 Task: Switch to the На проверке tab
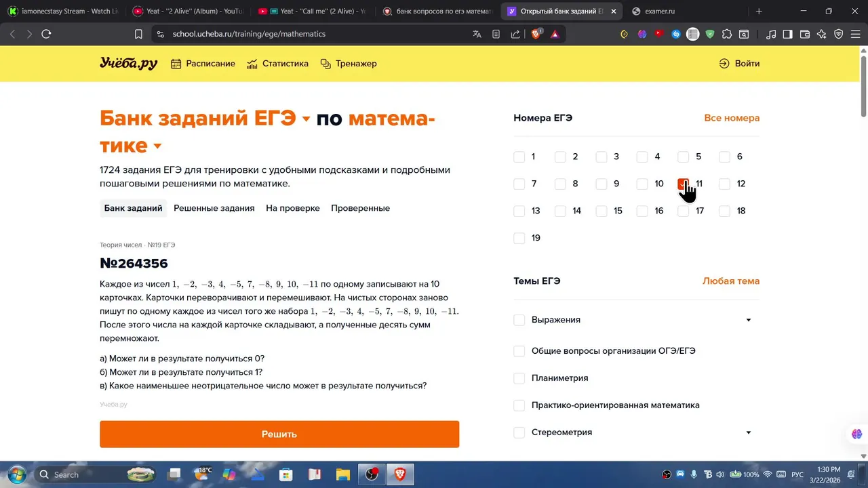click(x=293, y=208)
